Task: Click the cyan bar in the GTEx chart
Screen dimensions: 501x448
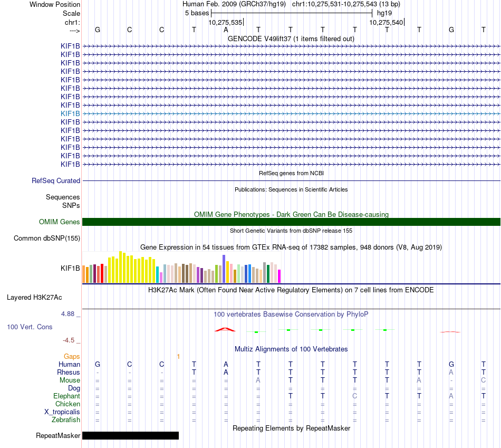Action: pyautogui.click(x=157, y=275)
